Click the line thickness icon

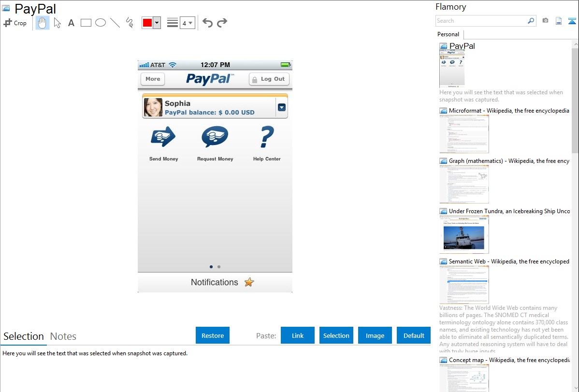click(173, 23)
